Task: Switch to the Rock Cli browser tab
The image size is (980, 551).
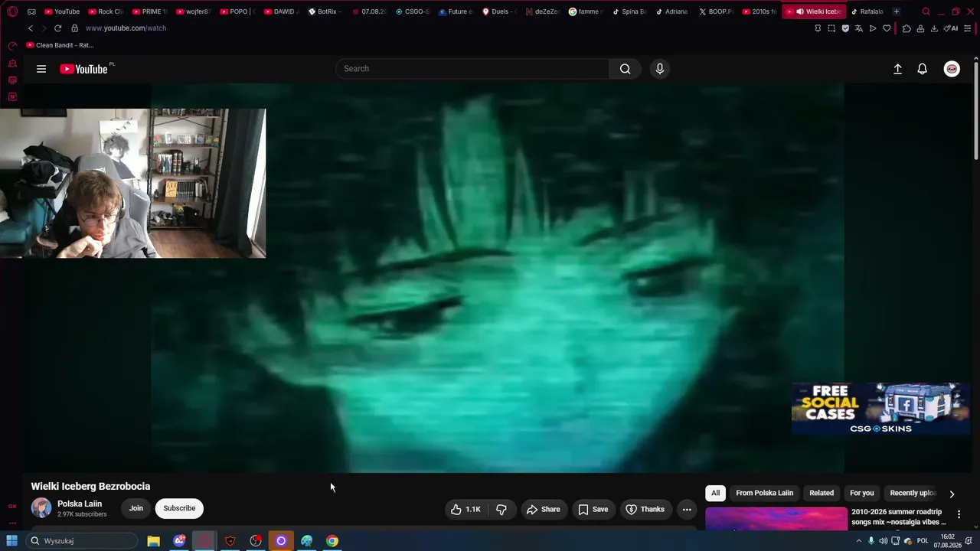Action: tap(106, 11)
